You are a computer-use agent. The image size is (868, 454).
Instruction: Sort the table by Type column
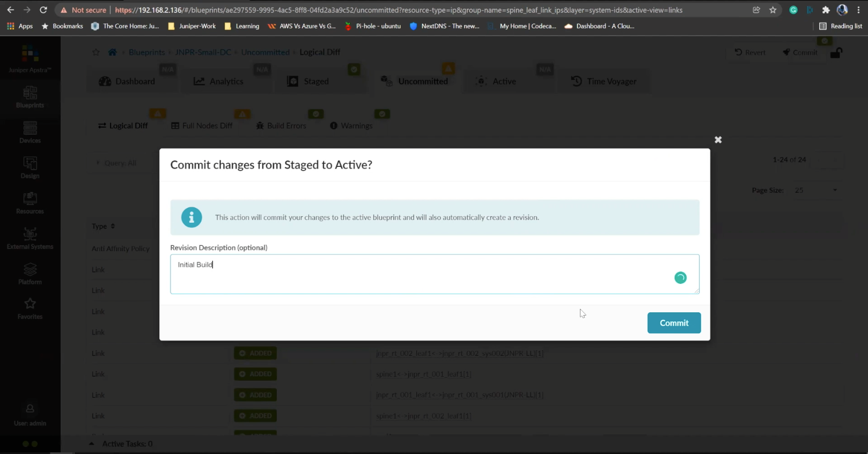103,226
